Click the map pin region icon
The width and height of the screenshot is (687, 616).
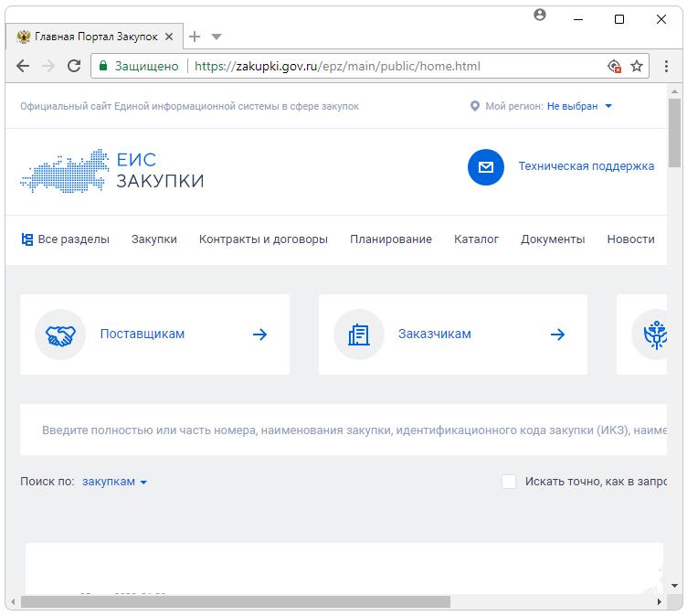pos(474,106)
